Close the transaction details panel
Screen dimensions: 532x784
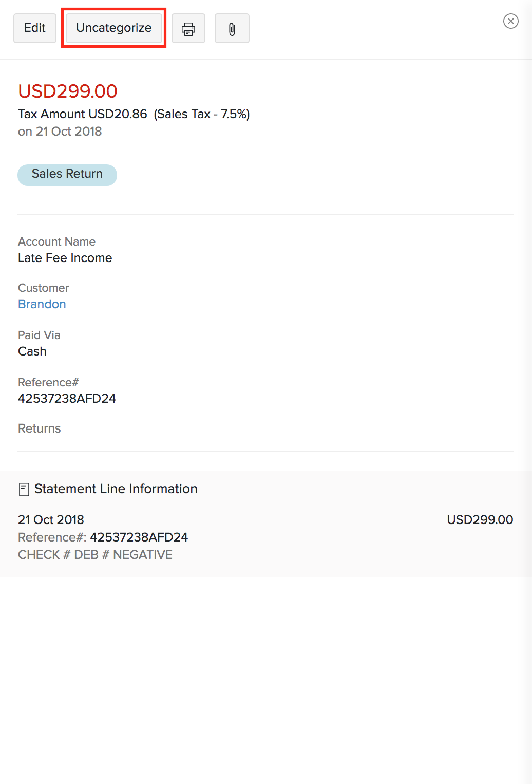point(510,21)
